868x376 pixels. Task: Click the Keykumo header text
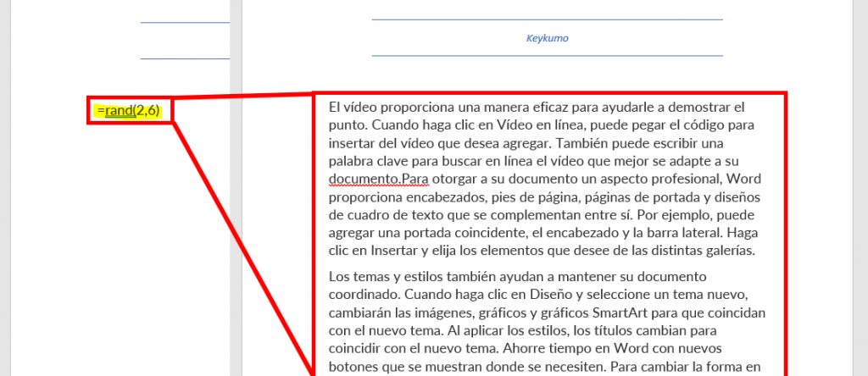(x=547, y=38)
